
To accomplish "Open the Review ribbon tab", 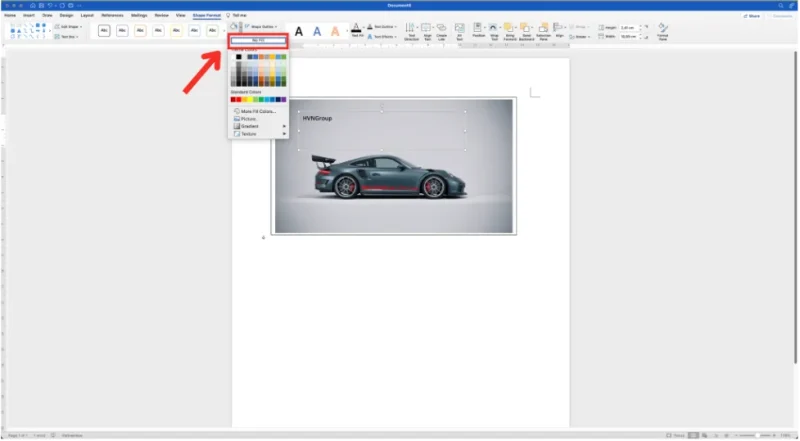I will click(162, 15).
